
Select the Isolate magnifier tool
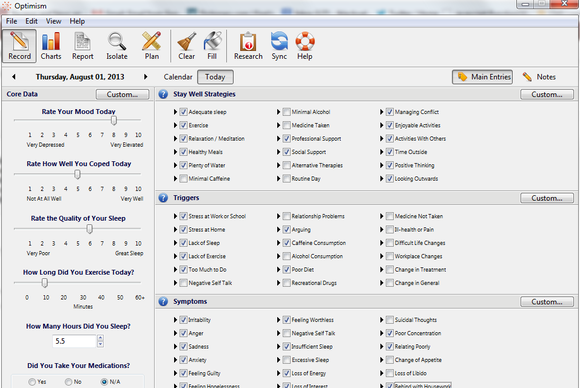117,46
